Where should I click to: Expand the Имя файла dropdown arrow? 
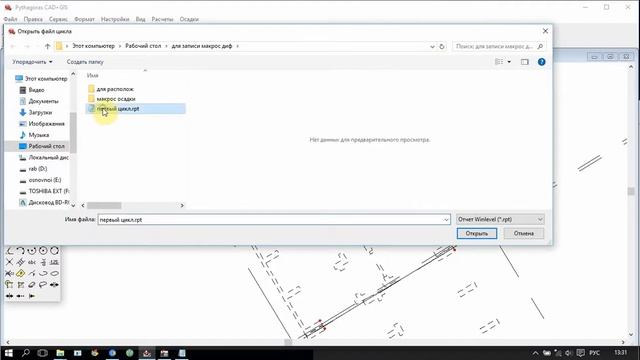(x=446, y=220)
